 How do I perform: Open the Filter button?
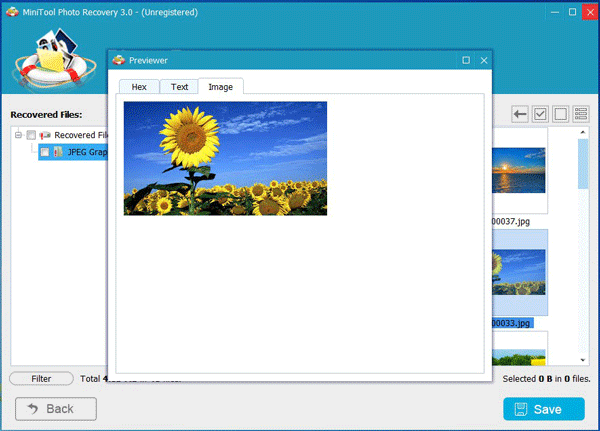click(41, 379)
